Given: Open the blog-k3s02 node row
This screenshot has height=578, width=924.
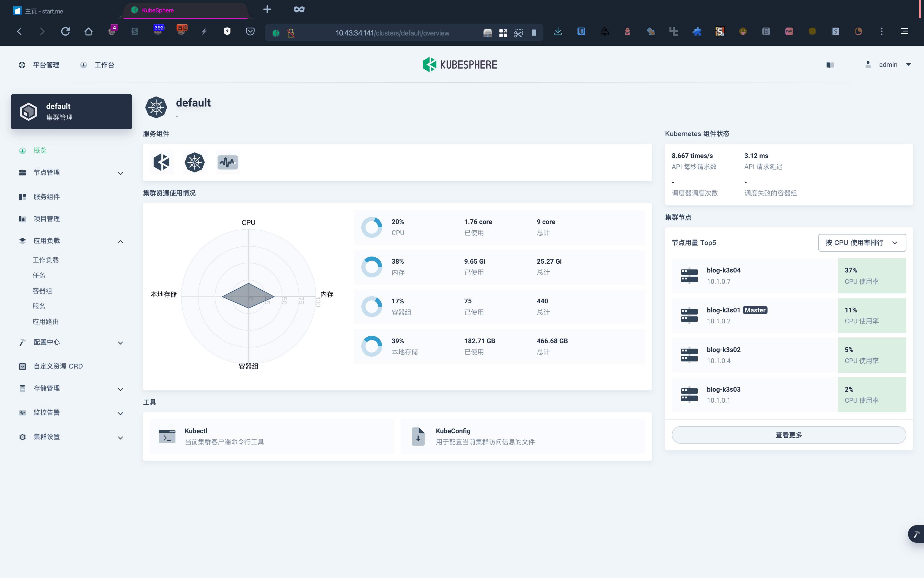Looking at the screenshot, I should point(789,355).
